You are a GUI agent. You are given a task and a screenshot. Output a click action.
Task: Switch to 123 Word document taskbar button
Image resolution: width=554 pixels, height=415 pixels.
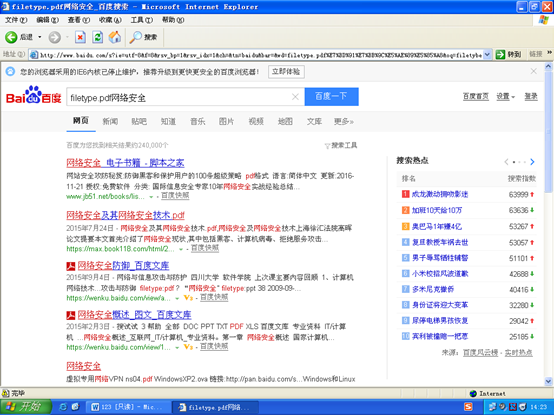(x=129, y=407)
